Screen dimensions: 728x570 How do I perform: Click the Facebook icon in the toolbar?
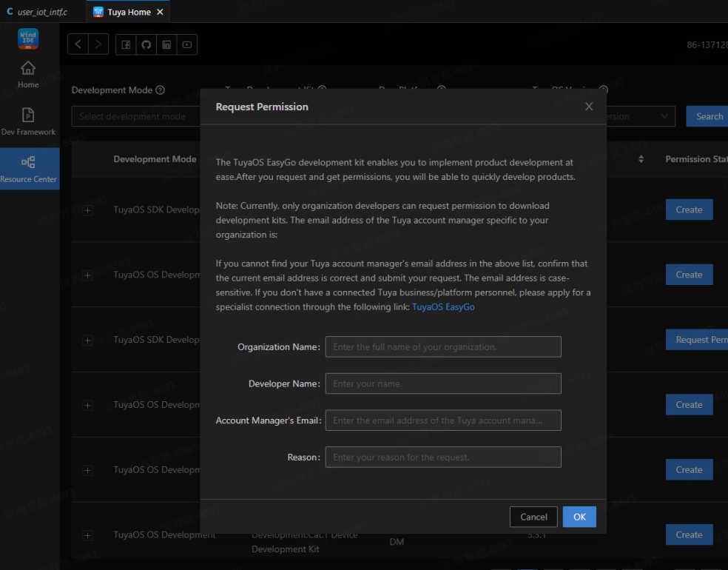point(126,45)
